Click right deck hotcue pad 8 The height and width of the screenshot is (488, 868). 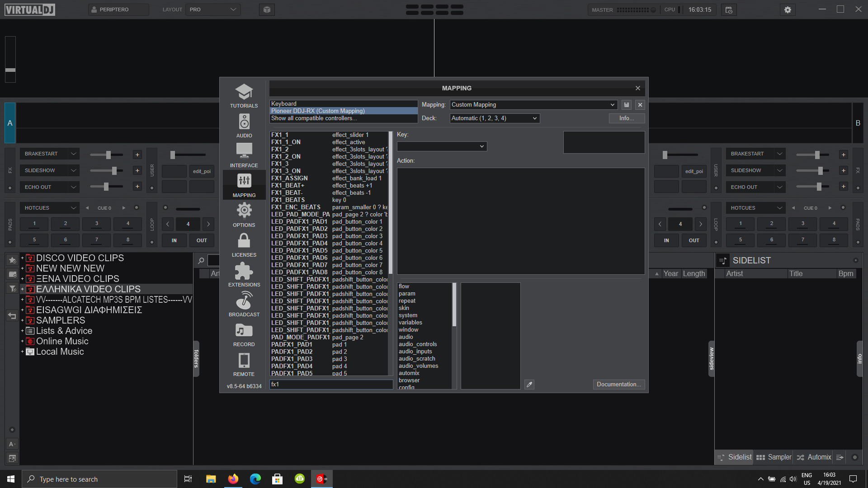click(834, 240)
